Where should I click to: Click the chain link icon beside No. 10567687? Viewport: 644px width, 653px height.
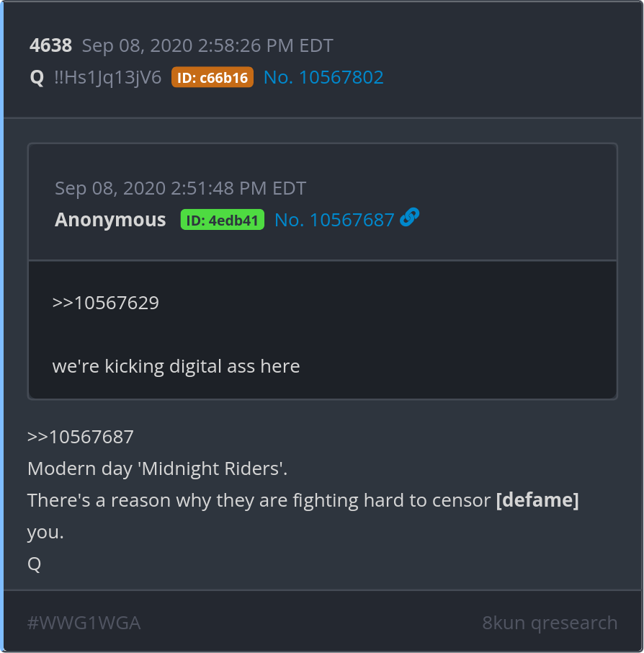(409, 218)
